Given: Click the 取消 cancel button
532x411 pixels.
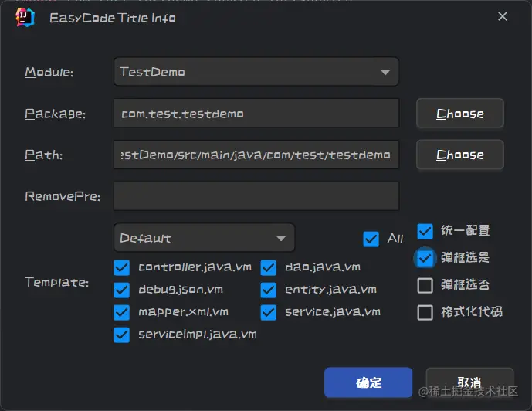Looking at the screenshot, I should coord(469,382).
